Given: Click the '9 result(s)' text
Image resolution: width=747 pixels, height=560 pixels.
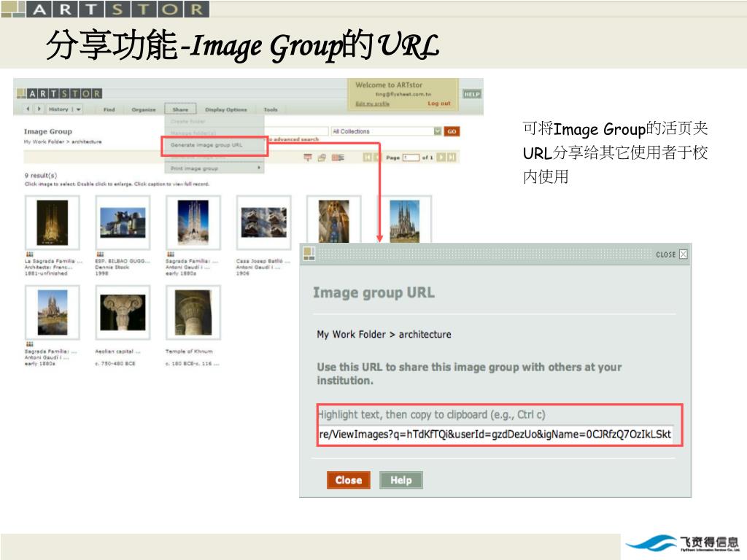Looking at the screenshot, I should click(x=41, y=176).
